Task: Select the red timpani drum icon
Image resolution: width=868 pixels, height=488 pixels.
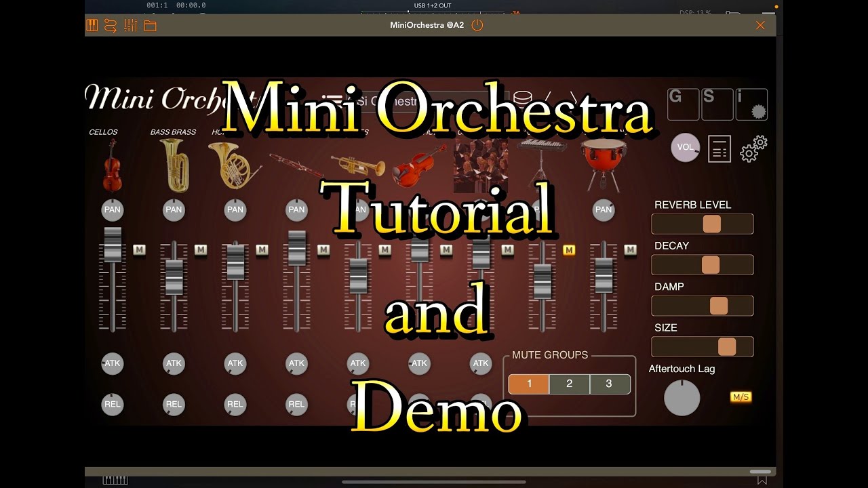Action: point(604,165)
